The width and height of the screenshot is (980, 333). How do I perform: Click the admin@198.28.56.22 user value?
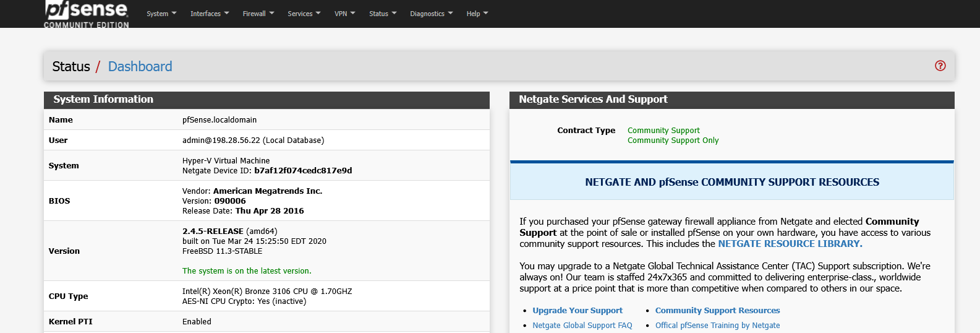coord(253,141)
